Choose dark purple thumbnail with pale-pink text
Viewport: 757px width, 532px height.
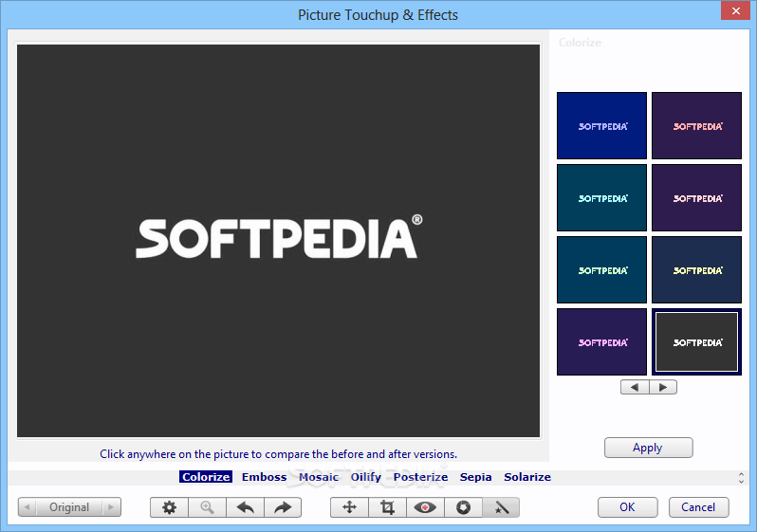(x=696, y=198)
